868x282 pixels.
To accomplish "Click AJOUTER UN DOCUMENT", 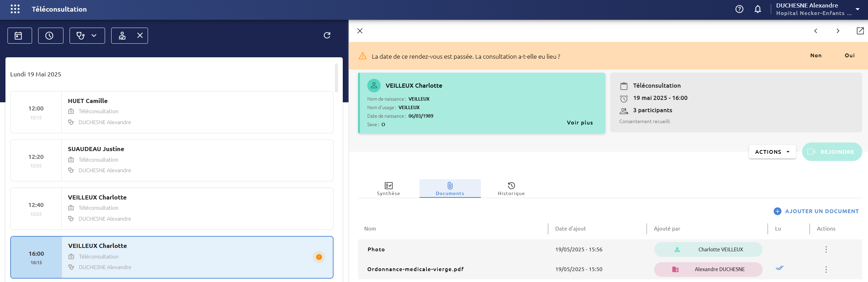I will click(x=816, y=211).
